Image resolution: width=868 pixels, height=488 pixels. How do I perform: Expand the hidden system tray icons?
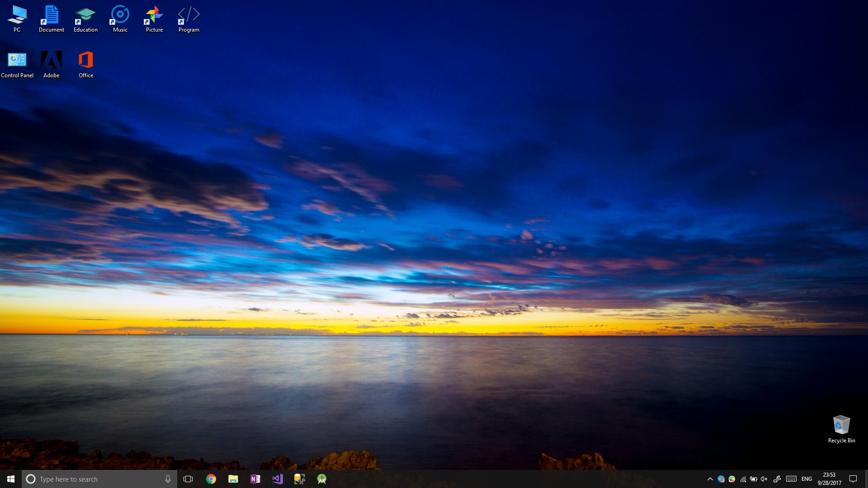(710, 479)
